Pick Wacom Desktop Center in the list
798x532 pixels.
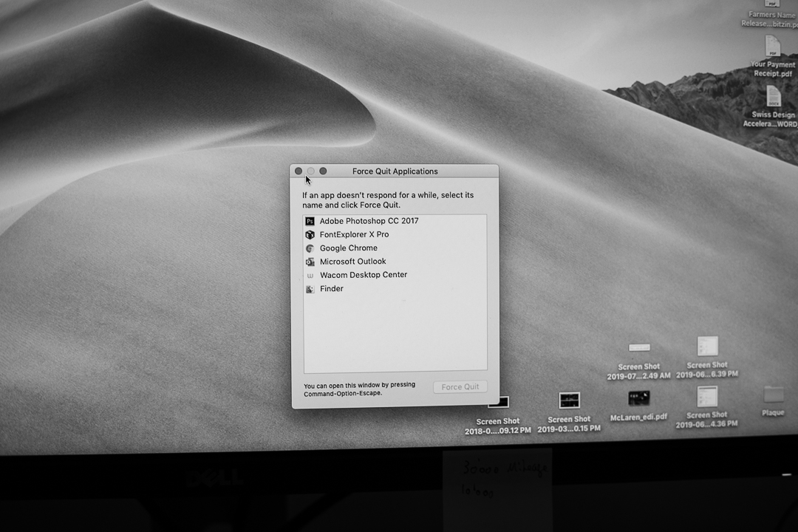395,275
